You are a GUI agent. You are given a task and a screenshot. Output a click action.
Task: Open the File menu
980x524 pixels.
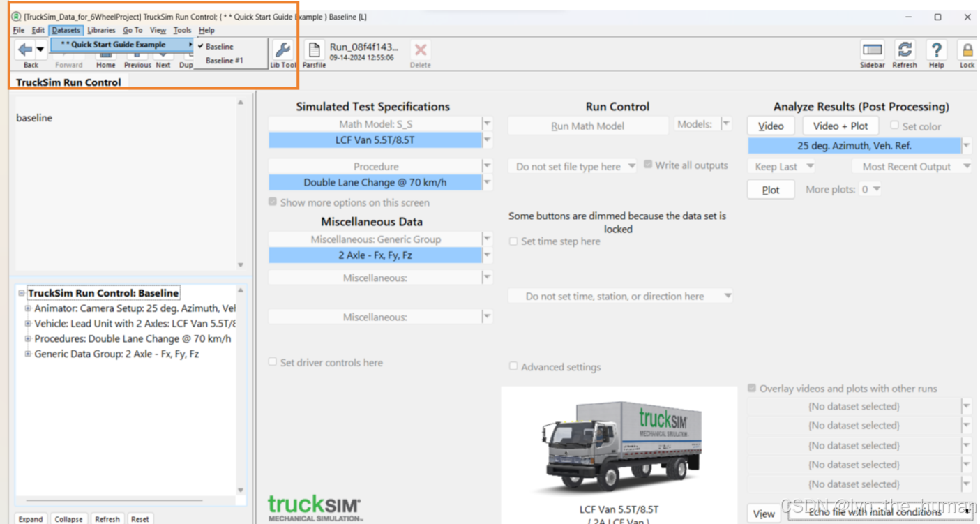(x=19, y=30)
